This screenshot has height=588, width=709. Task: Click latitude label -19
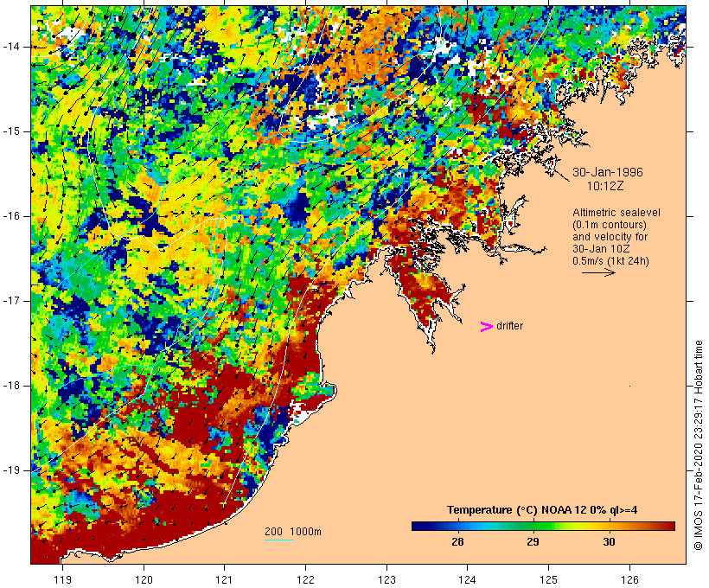pyautogui.click(x=11, y=470)
